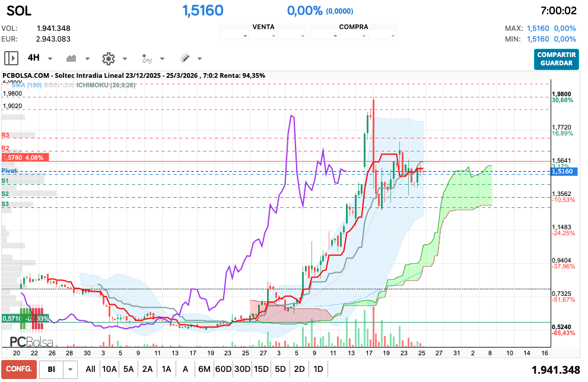Click the bottom-right volume total 1.941.348
The height and width of the screenshot is (382, 588).
(556, 370)
